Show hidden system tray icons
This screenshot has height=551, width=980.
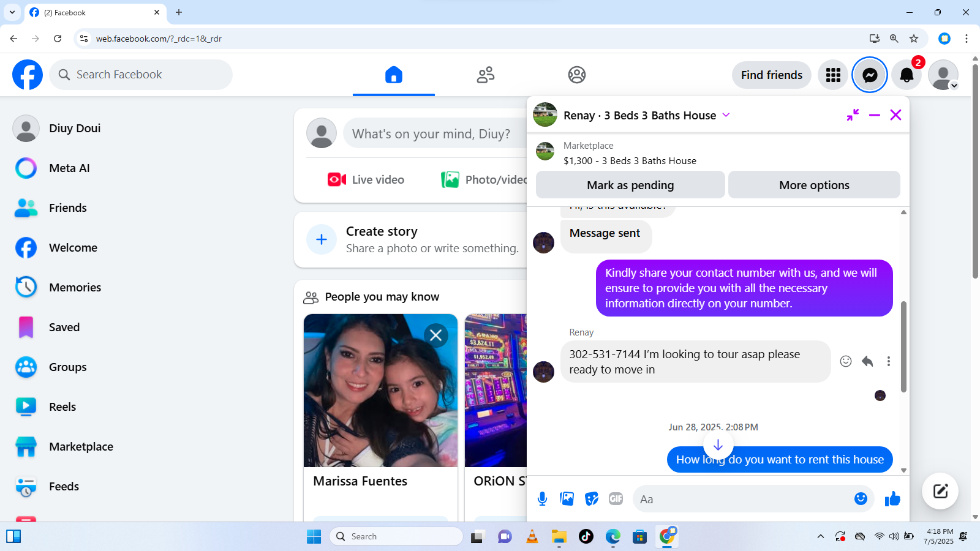[x=821, y=537]
